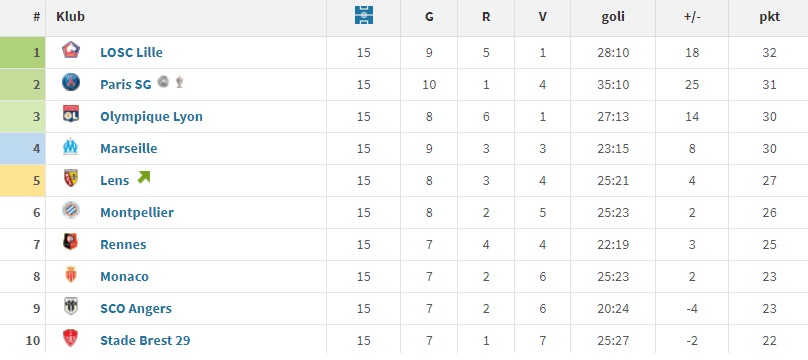Click the Olympique Lyon crest icon
Screen dimensions: 808x360
pyautogui.click(x=71, y=114)
